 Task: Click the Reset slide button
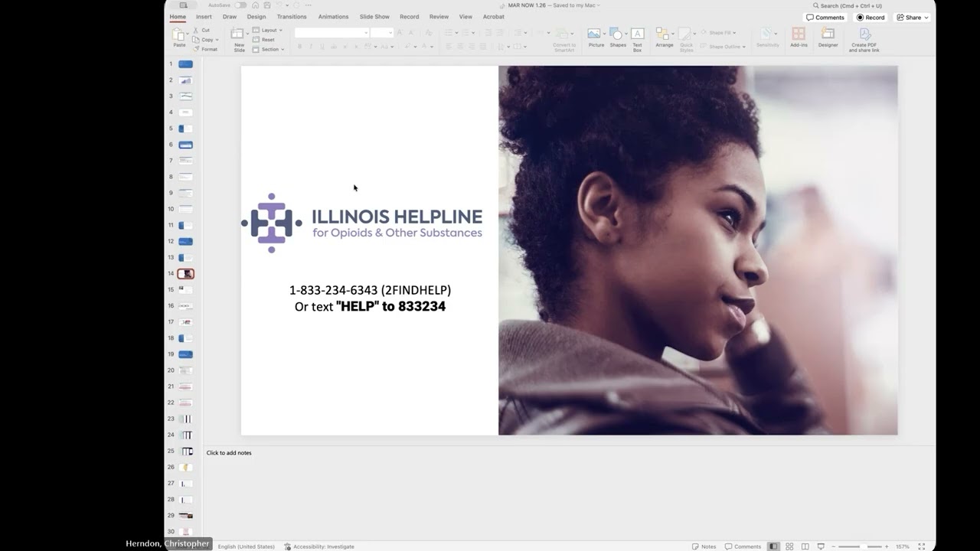click(x=264, y=40)
